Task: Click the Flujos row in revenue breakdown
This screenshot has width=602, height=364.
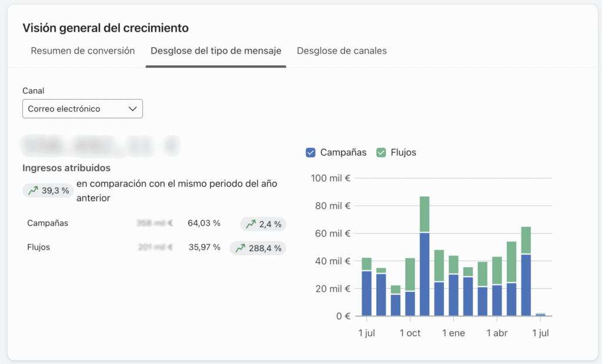Action: pos(39,247)
